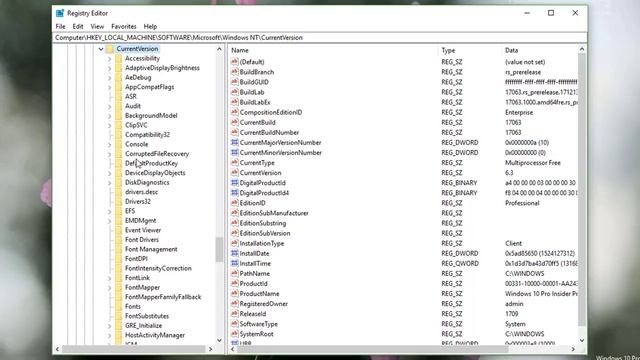Click the binary icon of DigitalProductId
The width and height of the screenshot is (640, 360).
(234, 183)
